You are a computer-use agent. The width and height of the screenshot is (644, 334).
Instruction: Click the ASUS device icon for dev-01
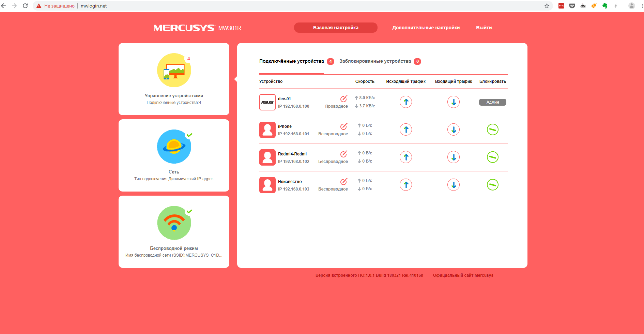tap(267, 102)
